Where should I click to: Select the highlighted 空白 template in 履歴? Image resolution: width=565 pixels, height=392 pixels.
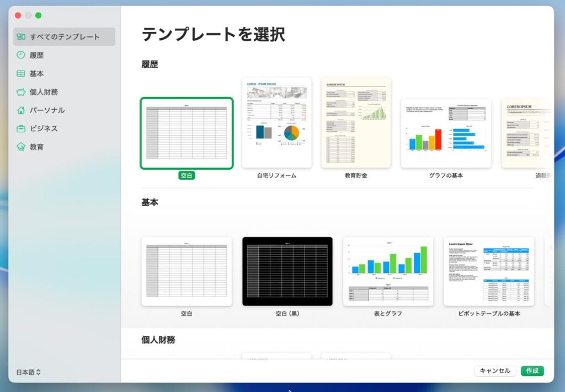pos(186,133)
